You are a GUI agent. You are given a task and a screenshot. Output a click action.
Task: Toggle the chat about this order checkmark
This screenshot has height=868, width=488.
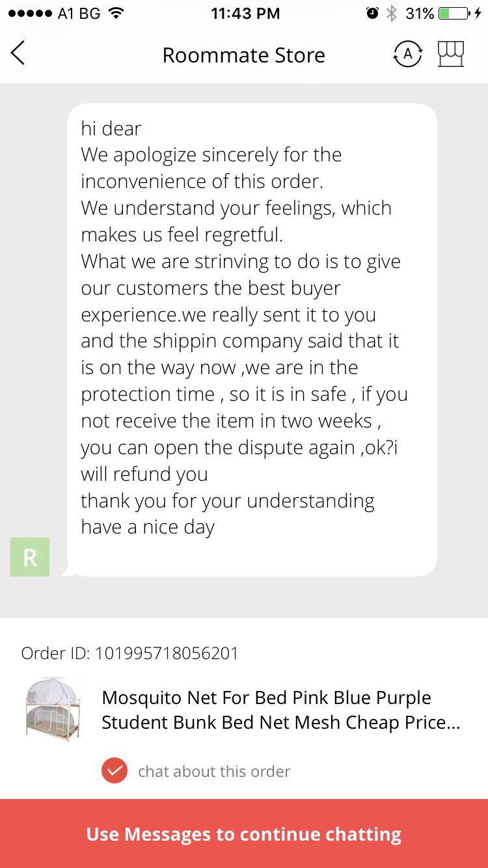click(115, 771)
